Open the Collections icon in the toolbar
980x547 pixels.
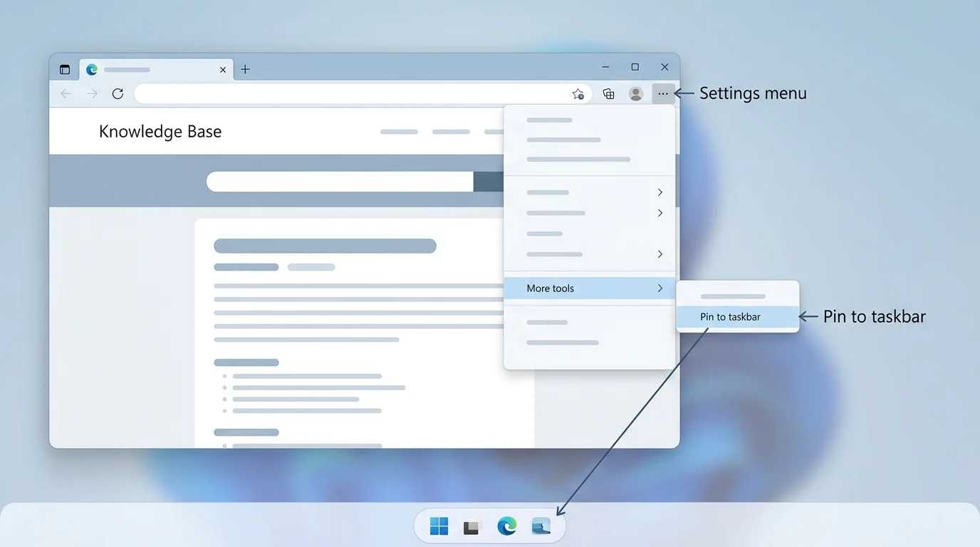point(608,93)
